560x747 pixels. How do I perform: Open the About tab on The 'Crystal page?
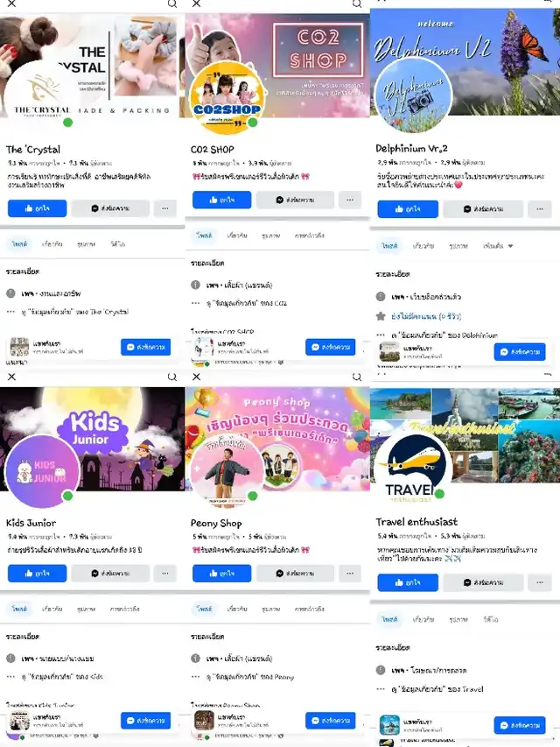pos(52,244)
